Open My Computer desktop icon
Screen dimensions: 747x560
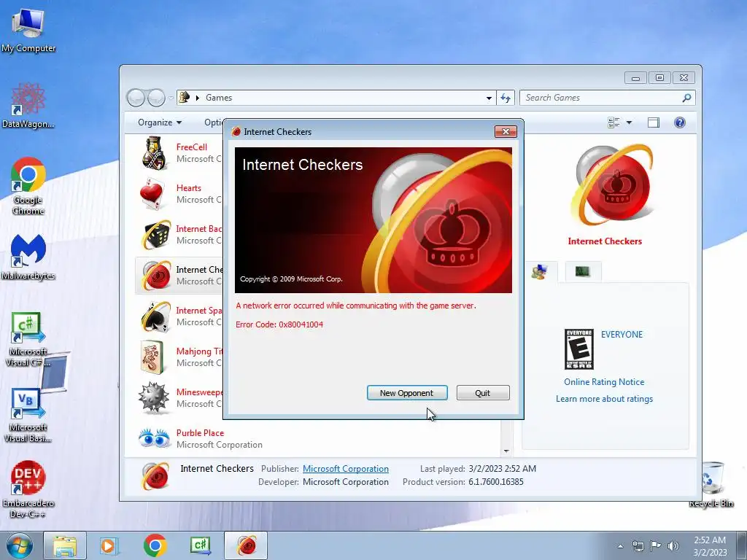click(x=28, y=31)
